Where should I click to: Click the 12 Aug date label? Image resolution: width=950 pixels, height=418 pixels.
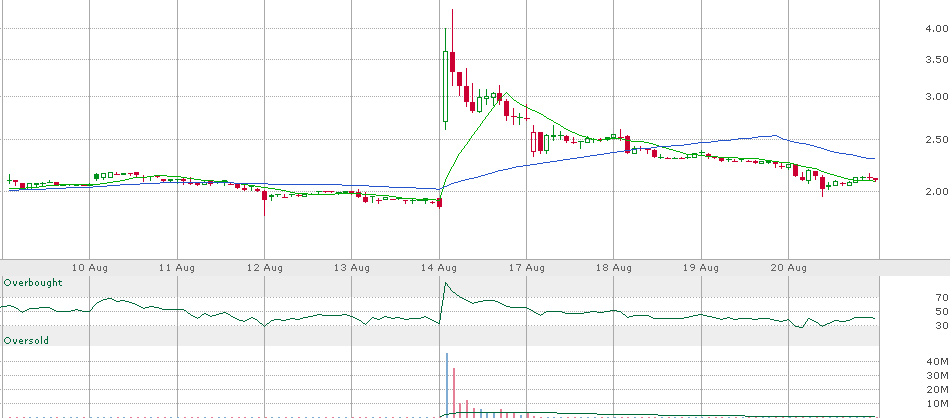pos(265,268)
